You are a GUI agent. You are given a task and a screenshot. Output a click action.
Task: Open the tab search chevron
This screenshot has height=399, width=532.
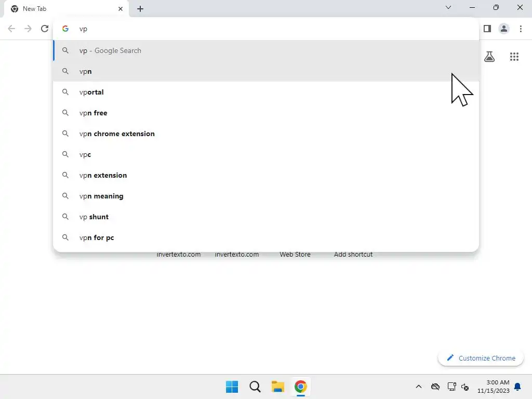[x=448, y=7]
